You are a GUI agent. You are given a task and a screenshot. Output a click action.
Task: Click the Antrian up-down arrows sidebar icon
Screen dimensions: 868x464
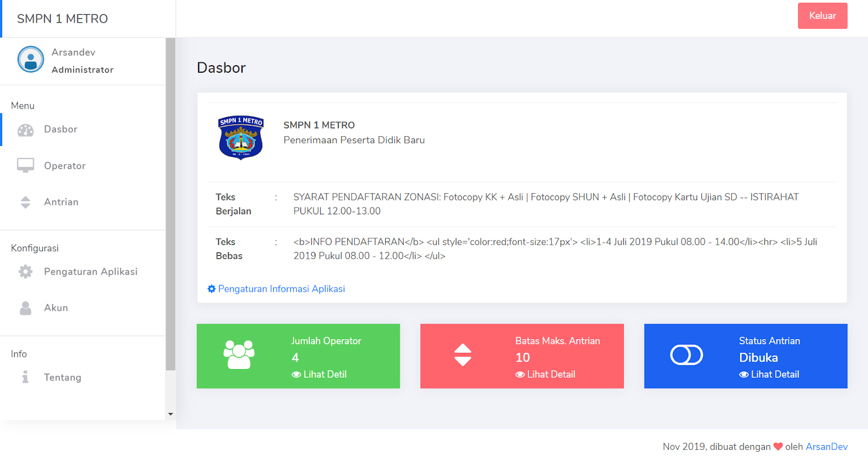point(25,202)
